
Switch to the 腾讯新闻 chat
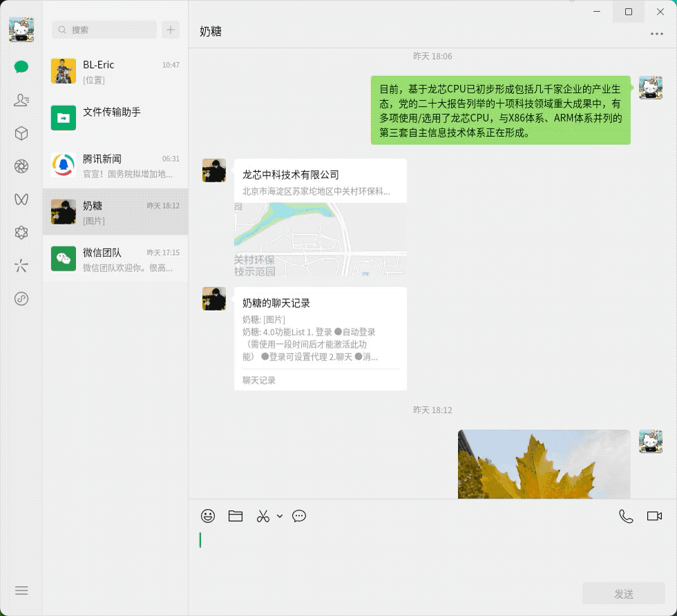click(x=115, y=166)
